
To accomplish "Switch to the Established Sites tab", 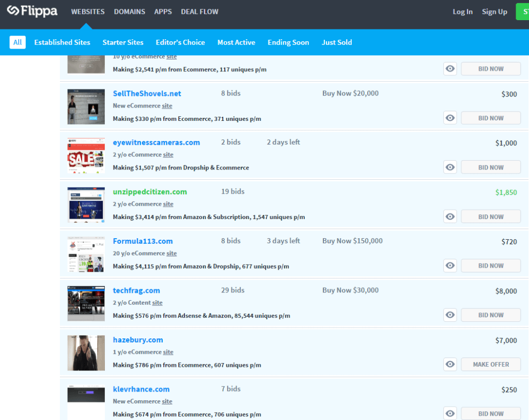I will tap(62, 42).
